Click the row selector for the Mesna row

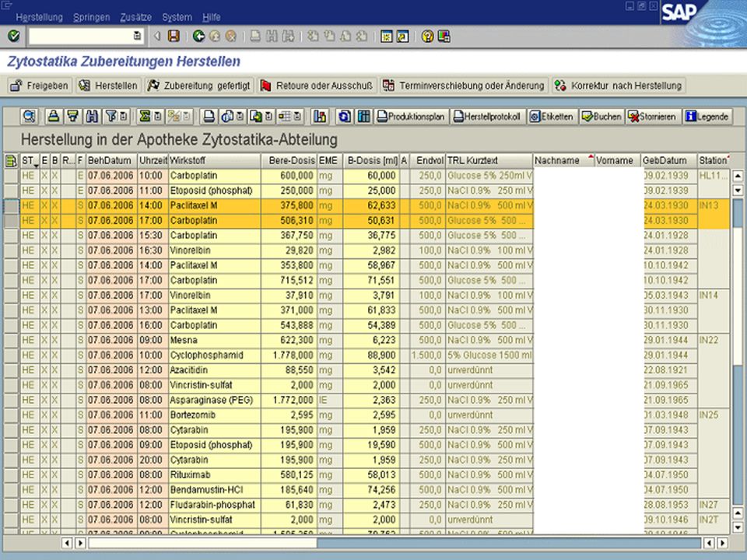[11, 341]
